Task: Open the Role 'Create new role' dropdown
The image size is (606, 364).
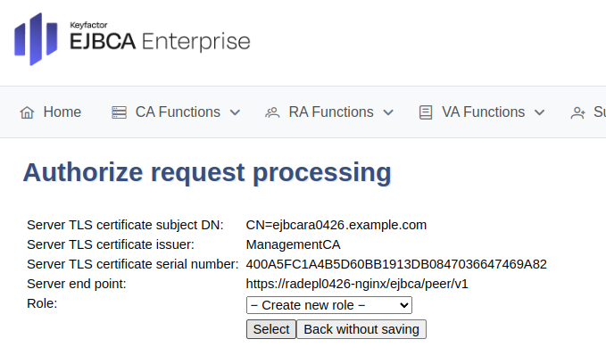Action: point(328,305)
